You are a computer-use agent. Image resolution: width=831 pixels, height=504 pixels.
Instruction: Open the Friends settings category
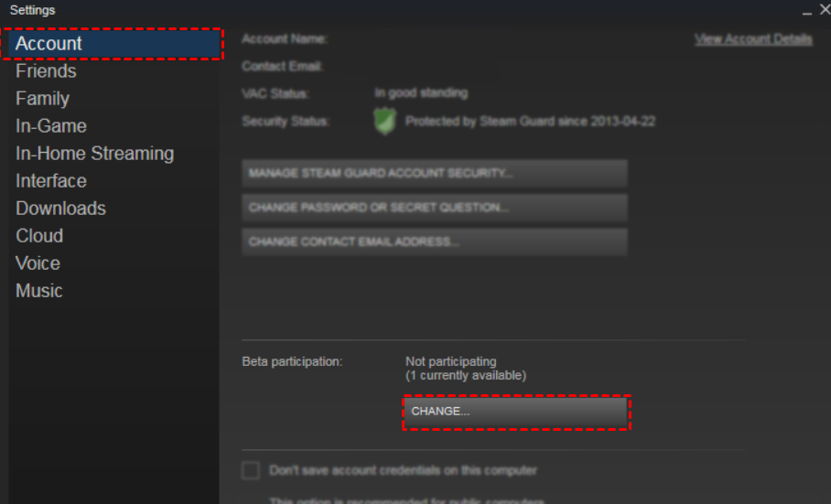pos(46,71)
